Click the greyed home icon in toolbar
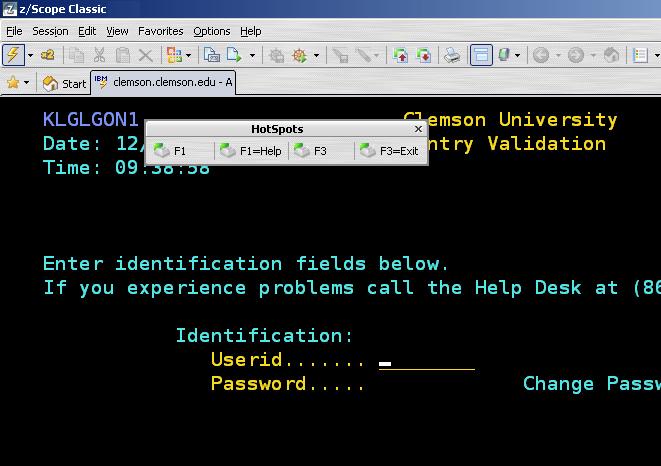This screenshot has height=466, width=661. pyautogui.click(x=611, y=55)
